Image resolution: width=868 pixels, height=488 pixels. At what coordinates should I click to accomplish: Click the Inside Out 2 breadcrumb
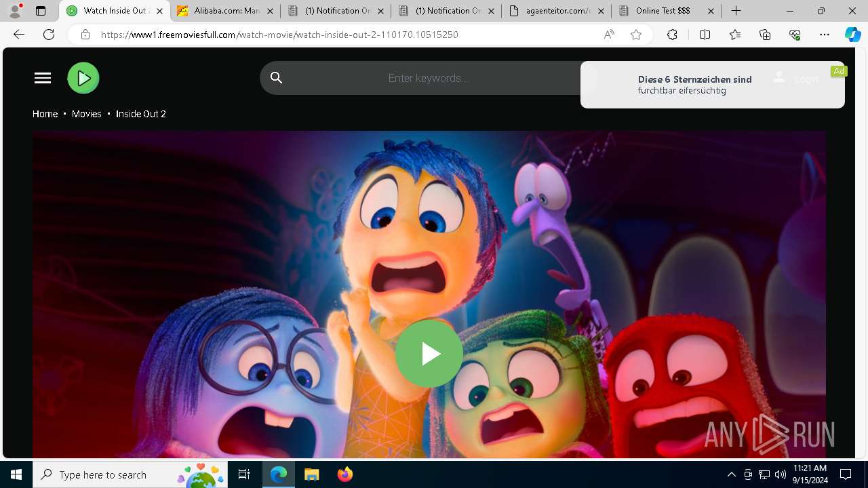click(x=141, y=114)
